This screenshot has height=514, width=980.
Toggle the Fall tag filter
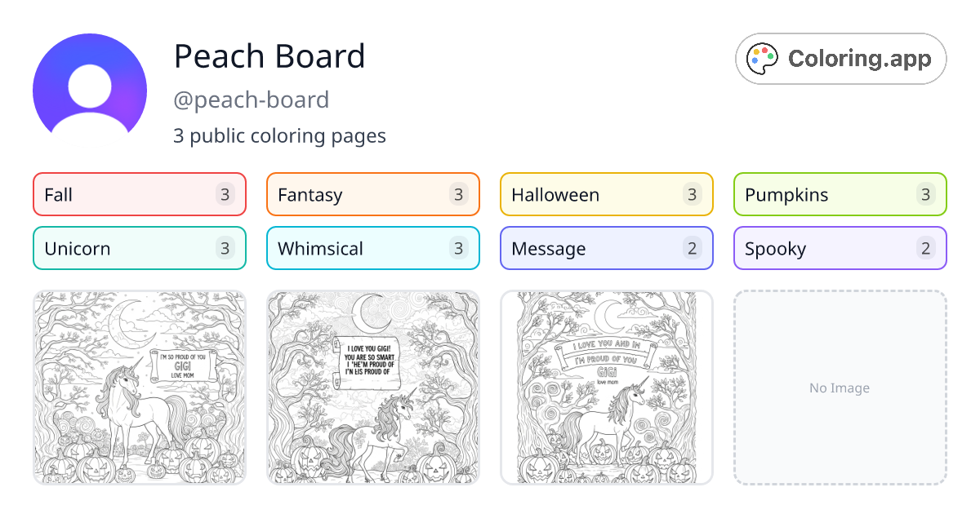pyautogui.click(x=139, y=194)
